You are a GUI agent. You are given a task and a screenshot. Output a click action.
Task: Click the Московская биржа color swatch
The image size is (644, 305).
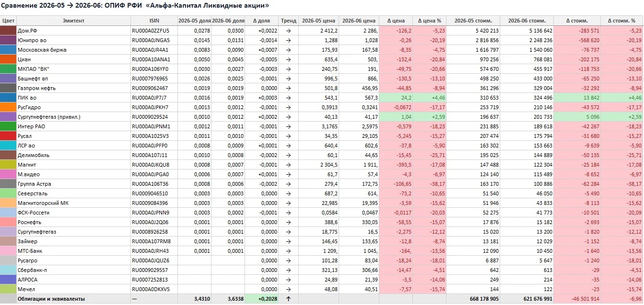[8, 50]
